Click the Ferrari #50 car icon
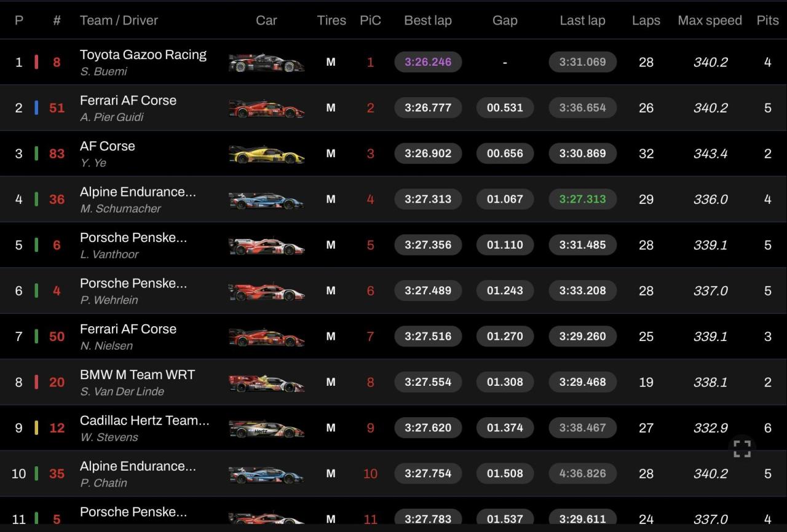787x532 pixels. point(266,337)
